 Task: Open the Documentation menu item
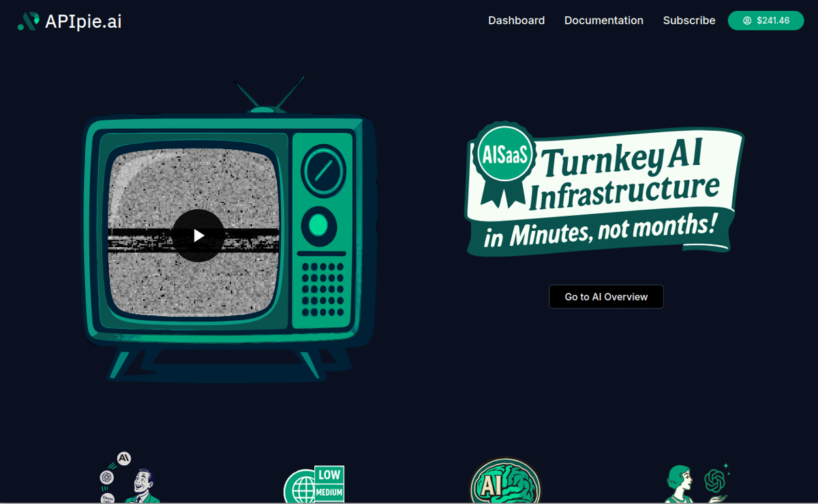pyautogui.click(x=604, y=20)
